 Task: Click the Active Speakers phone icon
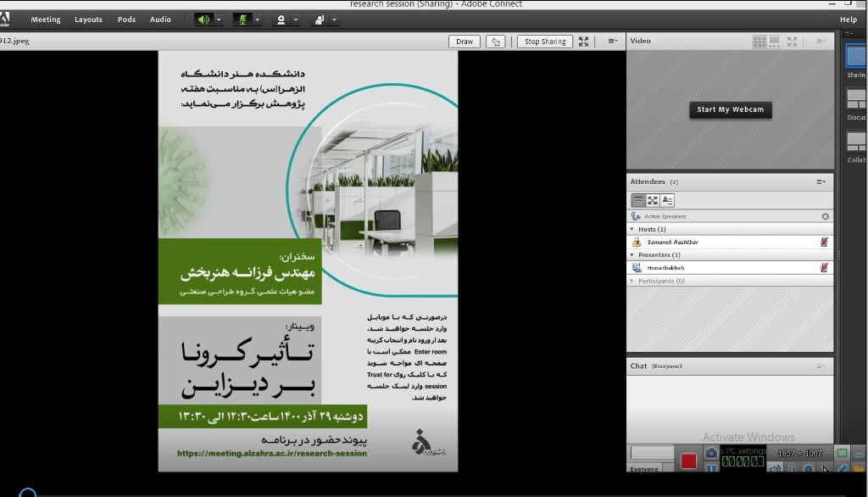click(x=636, y=216)
